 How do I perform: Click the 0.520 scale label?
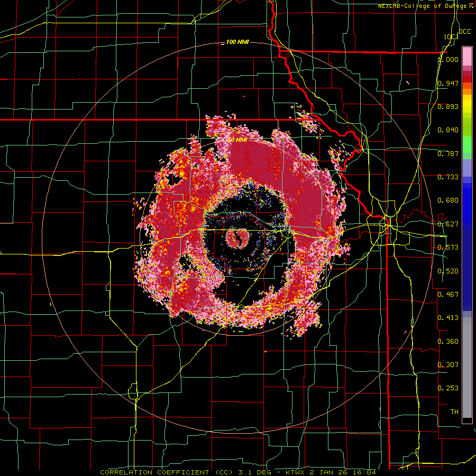[448, 271]
